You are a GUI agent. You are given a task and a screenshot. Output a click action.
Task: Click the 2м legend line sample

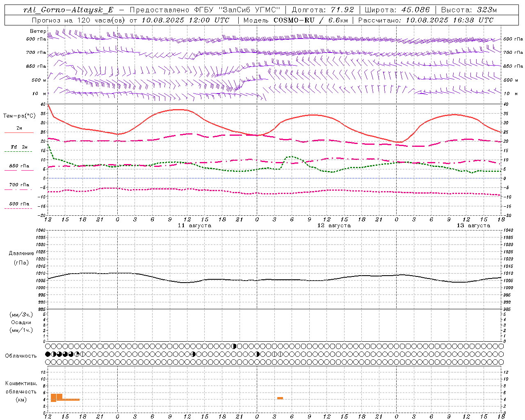coord(19,132)
